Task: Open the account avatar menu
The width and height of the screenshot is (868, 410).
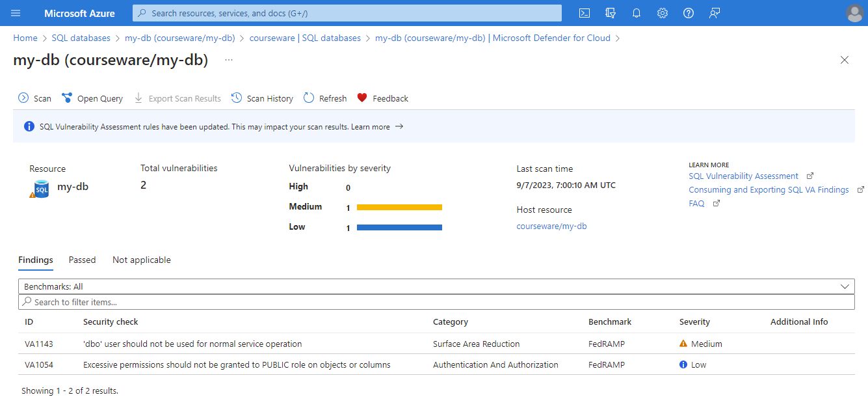Action: click(x=855, y=13)
